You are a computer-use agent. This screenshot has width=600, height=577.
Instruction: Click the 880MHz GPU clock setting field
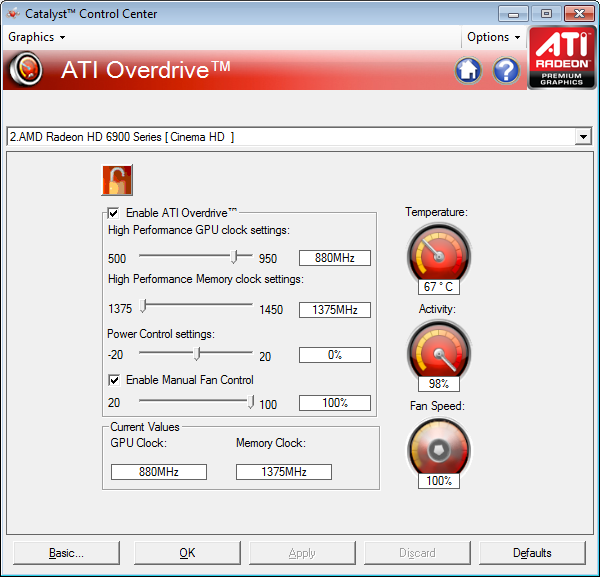(335, 258)
